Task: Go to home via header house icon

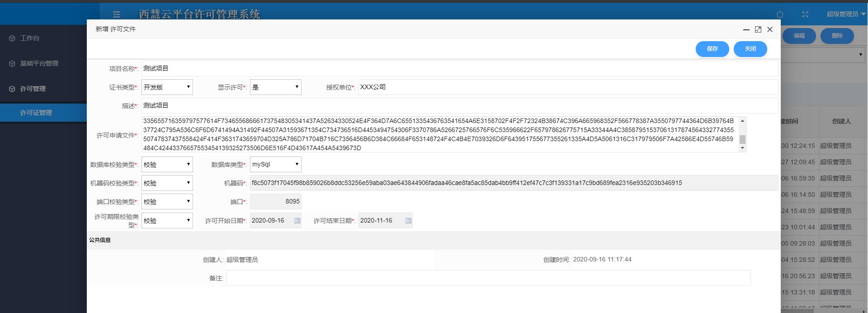Action: [x=780, y=14]
